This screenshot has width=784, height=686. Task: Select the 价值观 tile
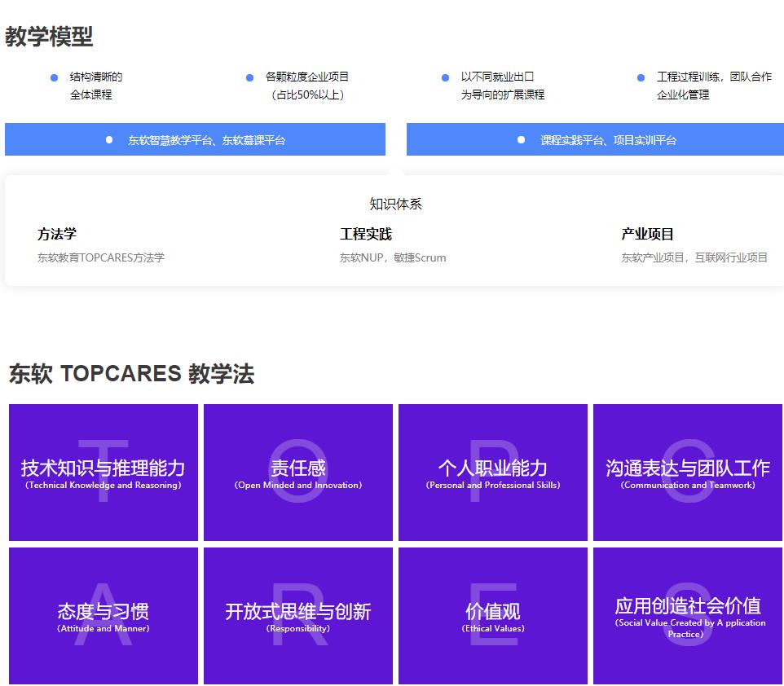pyautogui.click(x=492, y=615)
